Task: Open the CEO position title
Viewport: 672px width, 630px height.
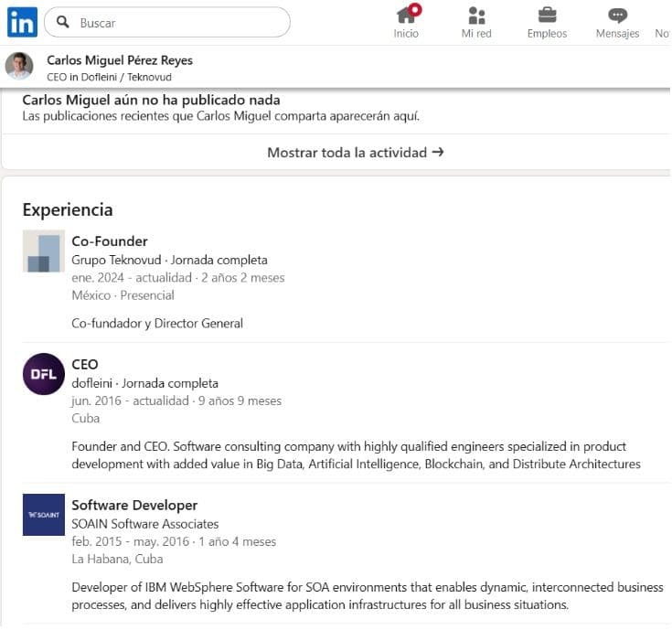Action: (85, 364)
